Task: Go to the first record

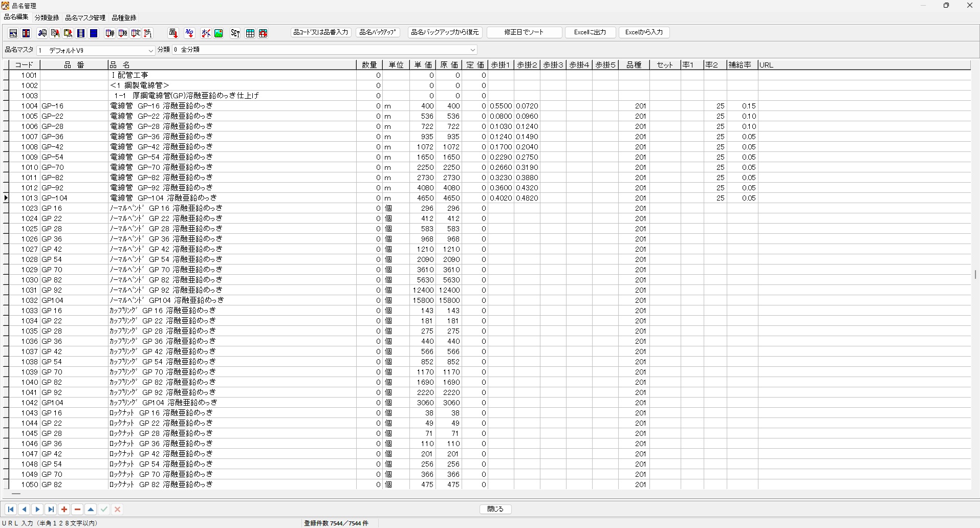Action: [x=11, y=509]
